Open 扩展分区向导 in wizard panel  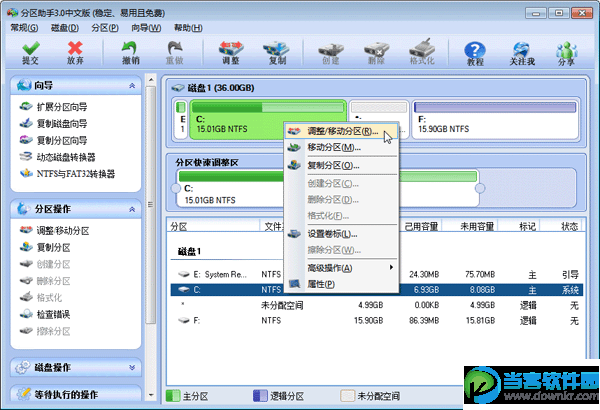coord(54,107)
